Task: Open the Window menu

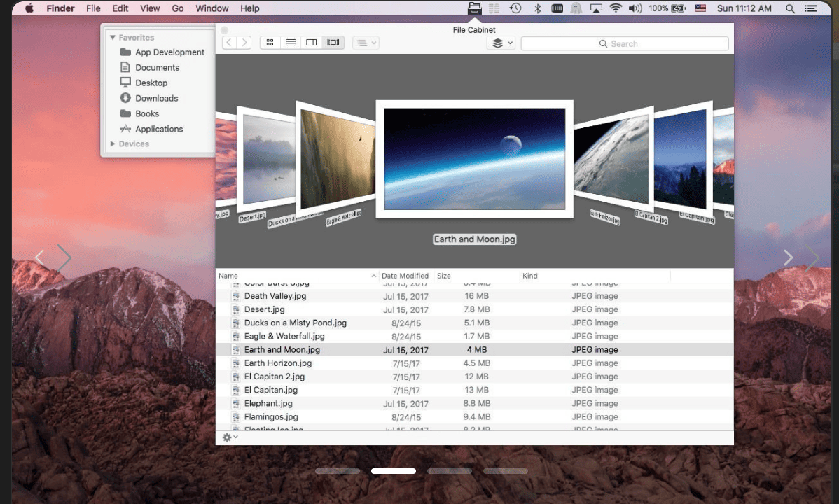Action: click(x=212, y=8)
